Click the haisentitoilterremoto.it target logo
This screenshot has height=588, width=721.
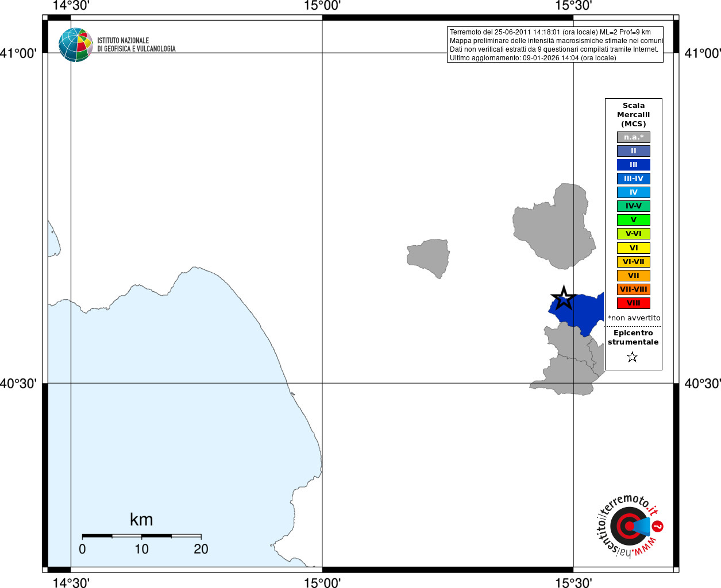pos(628,526)
